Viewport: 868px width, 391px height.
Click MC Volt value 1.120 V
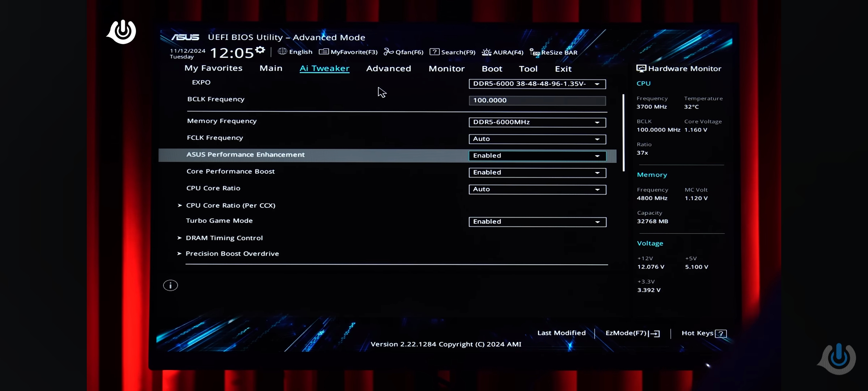point(696,198)
